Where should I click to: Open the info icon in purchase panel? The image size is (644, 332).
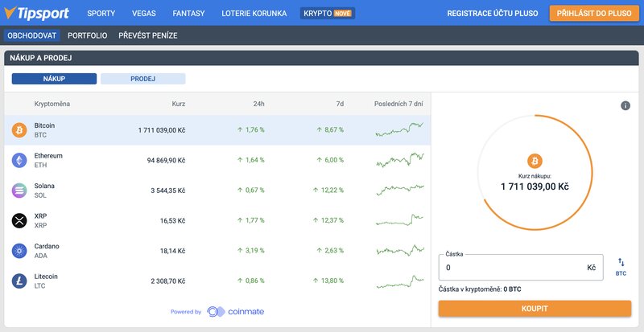625,106
